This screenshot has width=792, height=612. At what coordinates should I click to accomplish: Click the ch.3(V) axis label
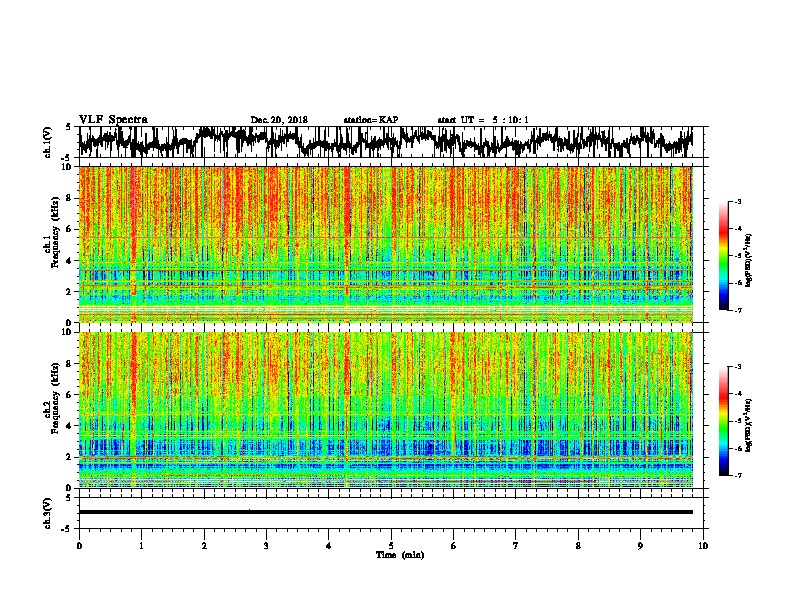(x=47, y=513)
